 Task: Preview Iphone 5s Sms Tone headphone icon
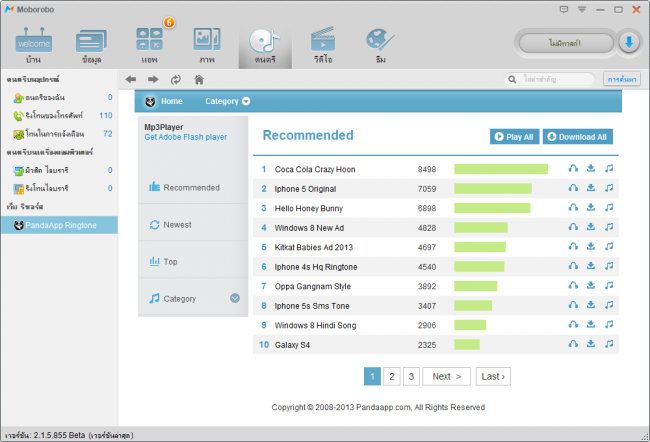[x=573, y=305]
